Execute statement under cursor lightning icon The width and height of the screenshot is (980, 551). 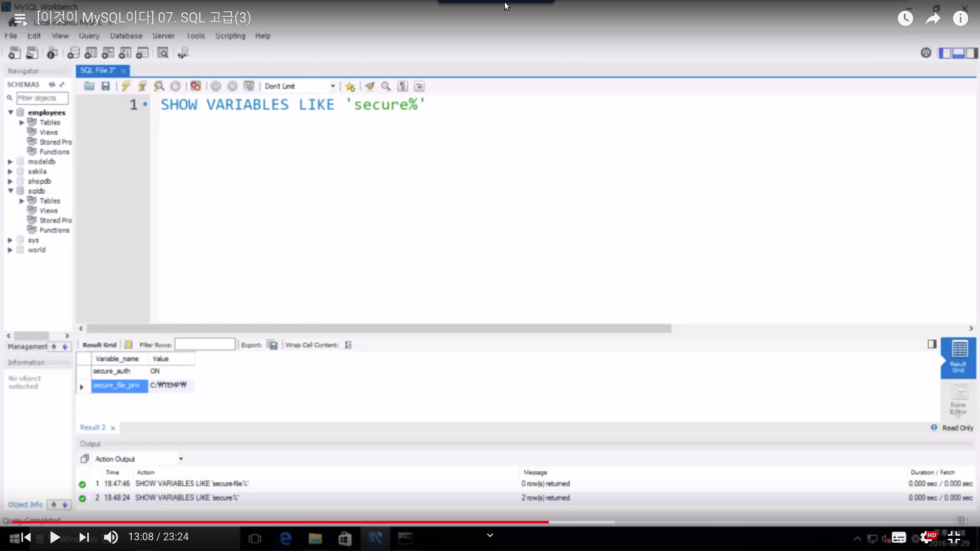point(142,86)
